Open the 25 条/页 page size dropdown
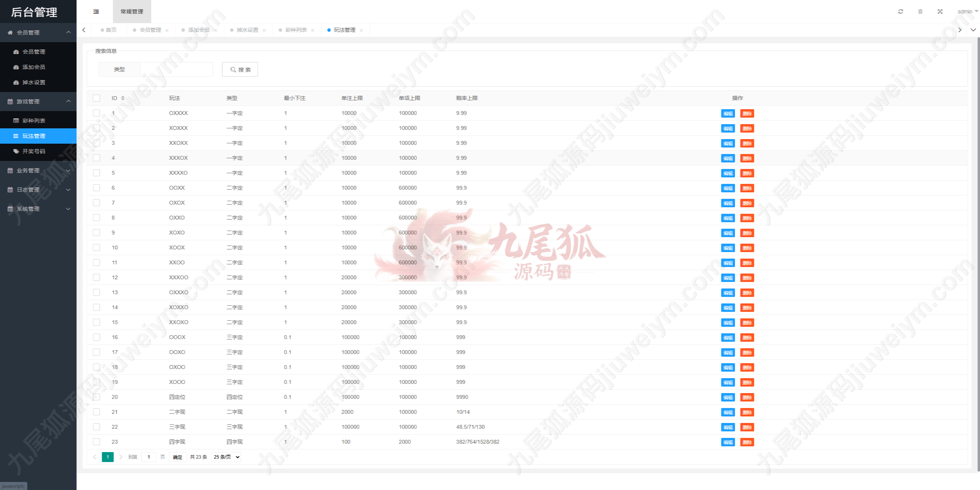Screen dimensions: 980x490 [226, 457]
